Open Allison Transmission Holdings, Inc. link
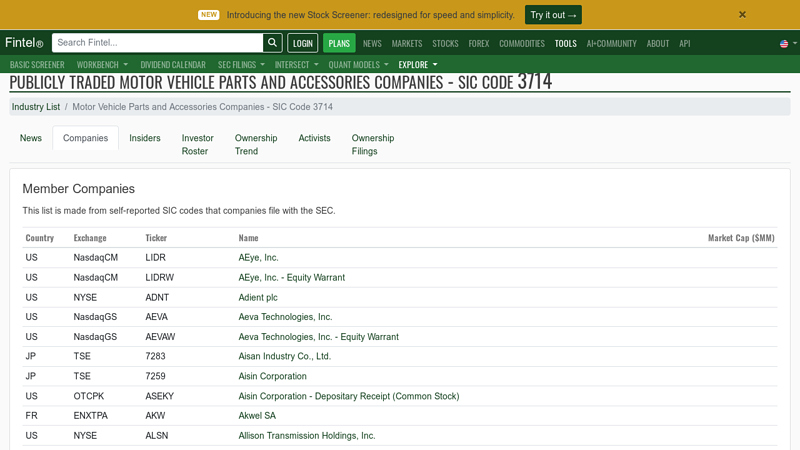 point(307,436)
